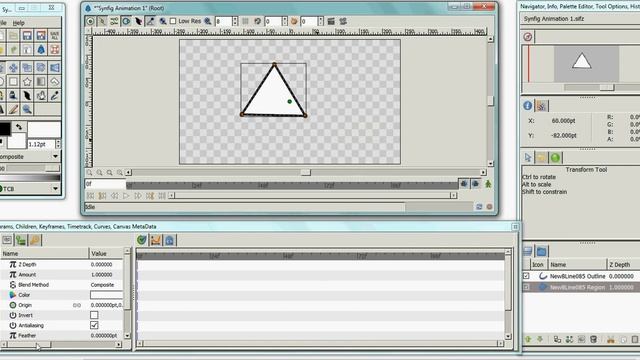
Task: Adjust the Navigator zoom slider
Action: (607, 88)
